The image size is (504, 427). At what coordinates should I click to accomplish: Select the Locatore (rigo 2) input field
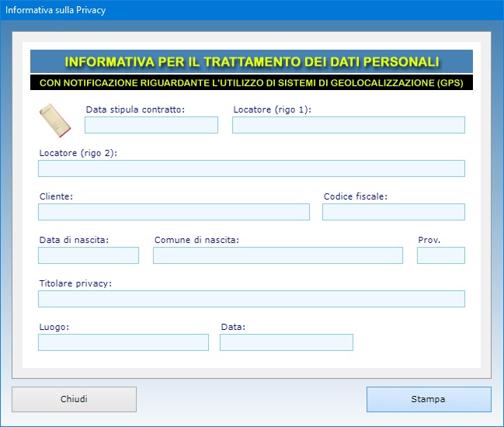(x=252, y=168)
